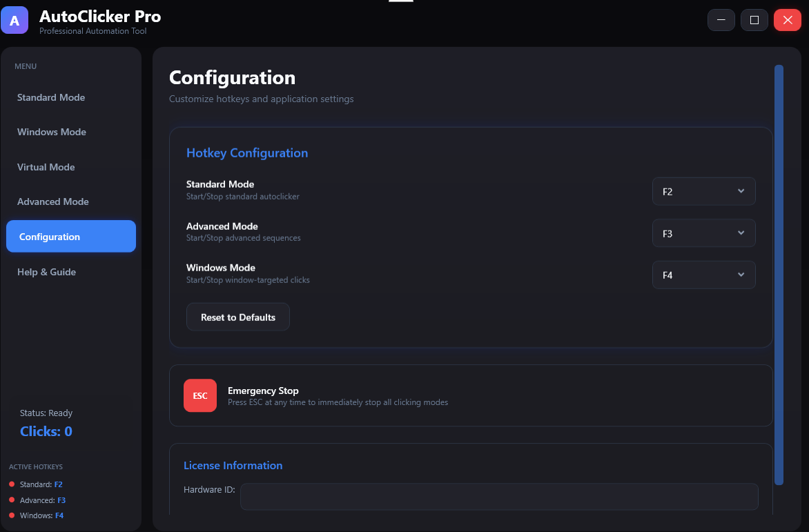
Task: Click the F2 hotkey for Standard listed under Active Hotkeys
Action: 57,484
